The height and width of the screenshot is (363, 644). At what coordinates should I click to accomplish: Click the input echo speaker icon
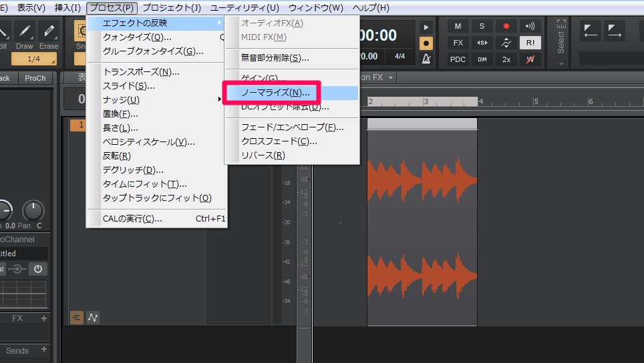pos(530,26)
